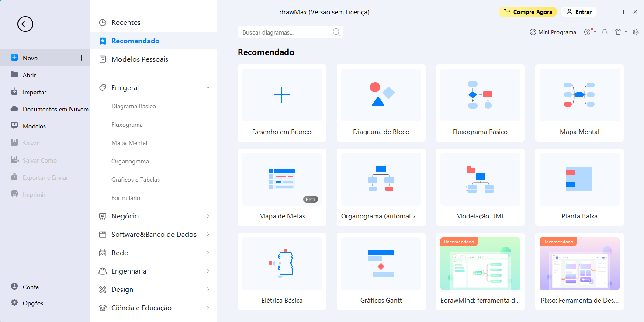
Task: Click the back arrow circle icon
Action: (25, 24)
